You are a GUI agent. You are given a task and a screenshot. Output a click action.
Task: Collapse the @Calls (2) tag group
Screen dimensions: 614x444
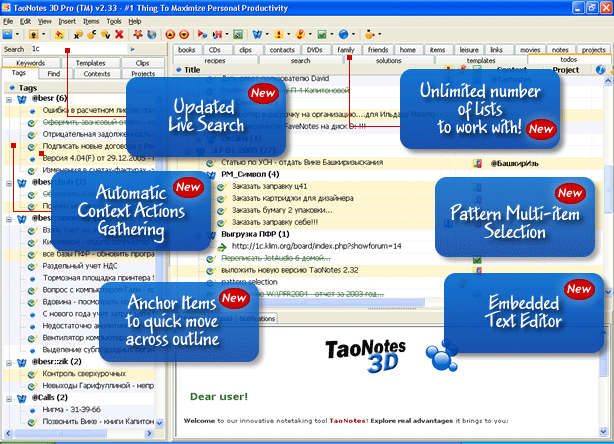pyautogui.click(x=9, y=399)
